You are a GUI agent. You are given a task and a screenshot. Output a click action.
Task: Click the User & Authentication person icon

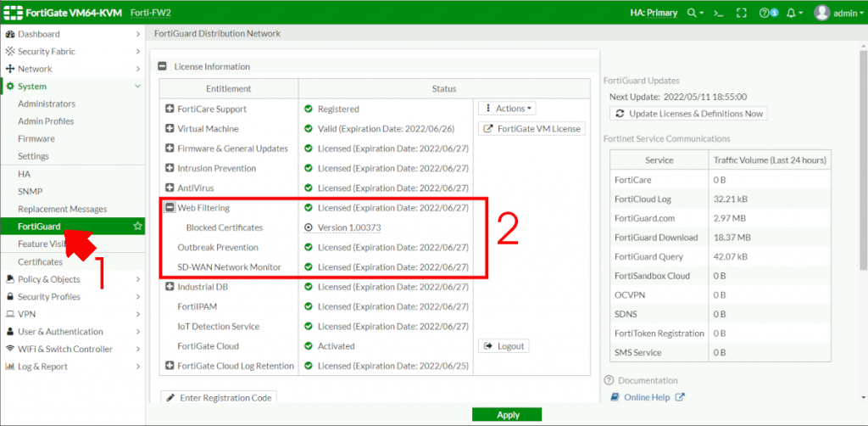pos(9,332)
